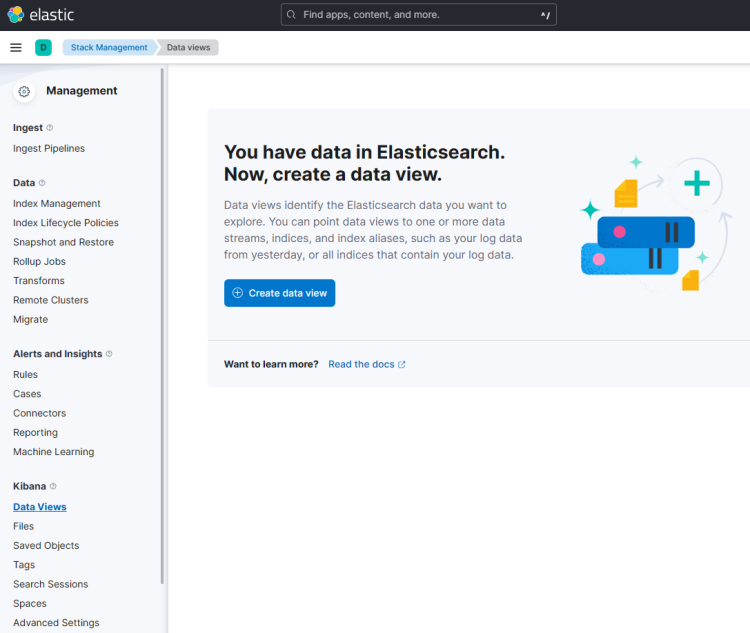Click the sidebar vertical scrollbar
750x633 pixels.
[162, 325]
